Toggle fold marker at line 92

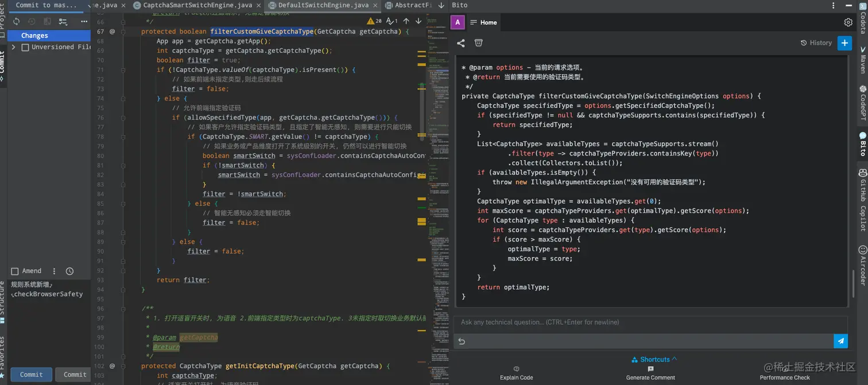pyautogui.click(x=123, y=270)
